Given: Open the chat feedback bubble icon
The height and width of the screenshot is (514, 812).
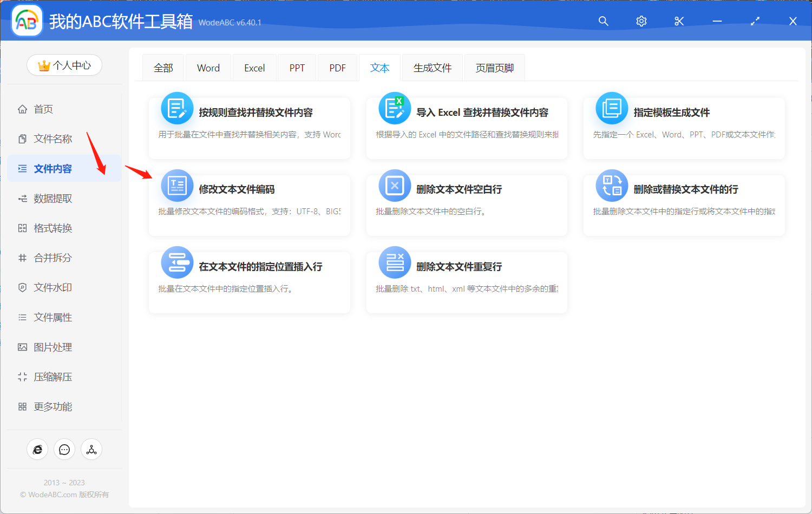Looking at the screenshot, I should [64, 449].
